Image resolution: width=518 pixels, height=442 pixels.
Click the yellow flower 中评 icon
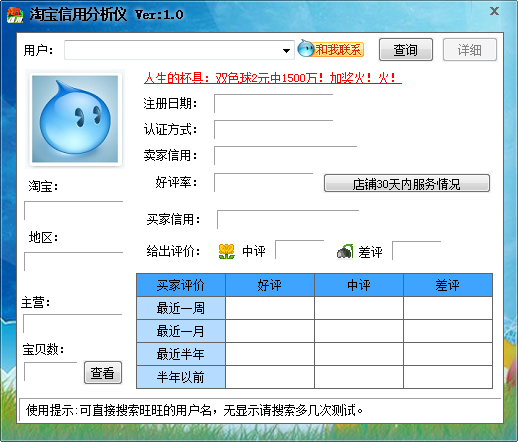(x=227, y=251)
